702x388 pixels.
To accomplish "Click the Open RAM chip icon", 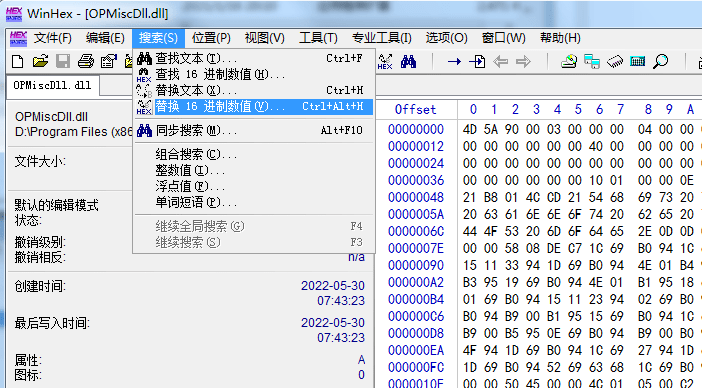I will tap(615, 61).
